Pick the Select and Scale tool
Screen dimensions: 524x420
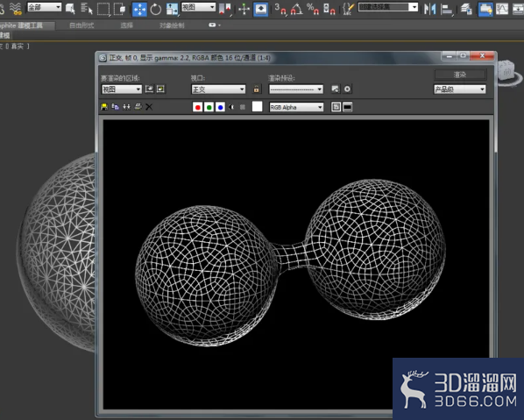click(x=172, y=9)
